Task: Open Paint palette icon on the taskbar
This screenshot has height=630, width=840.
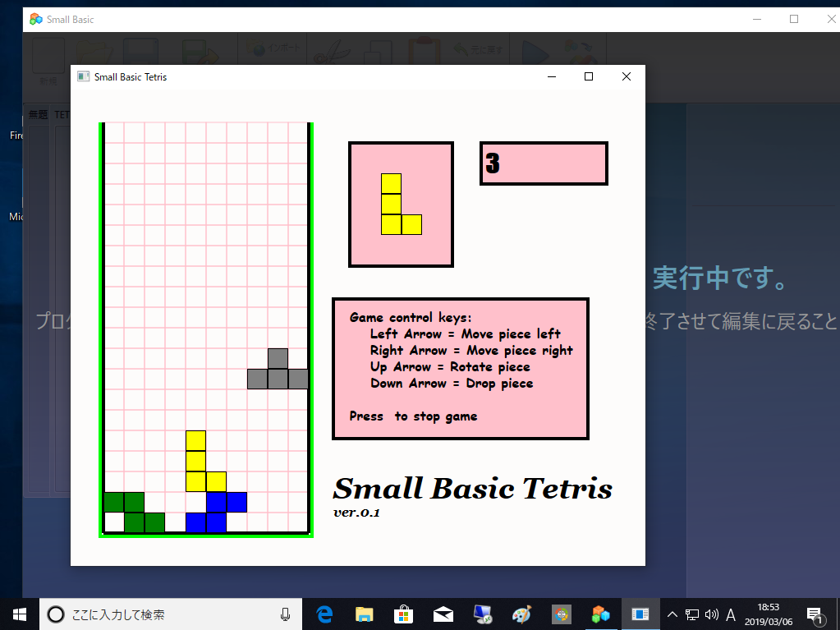Action: coord(522,614)
